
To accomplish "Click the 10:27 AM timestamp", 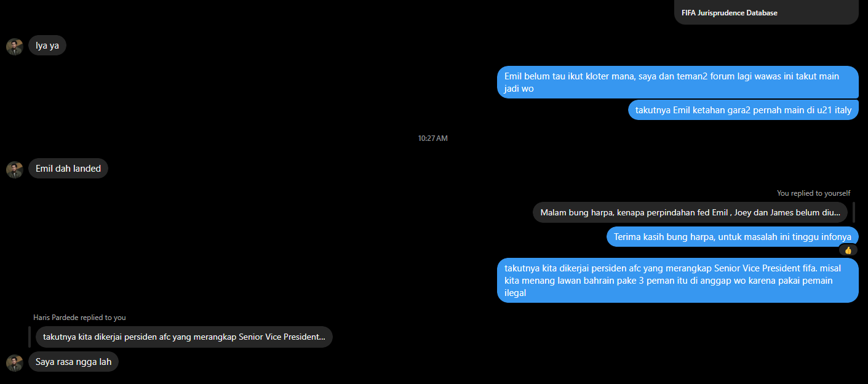I will click(433, 138).
